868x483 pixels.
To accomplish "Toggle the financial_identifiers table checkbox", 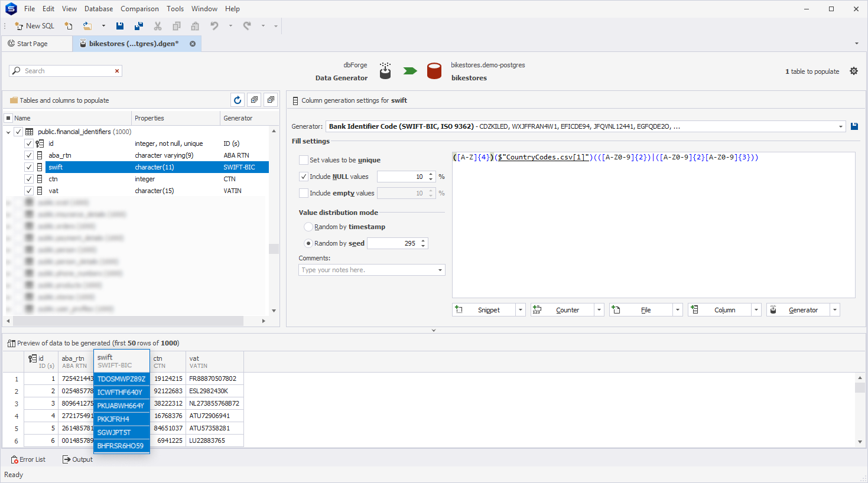I will point(18,132).
